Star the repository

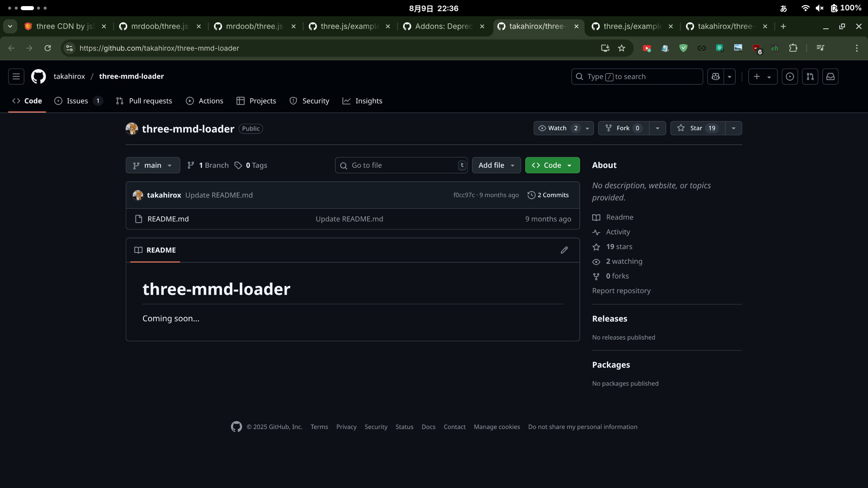(698, 128)
